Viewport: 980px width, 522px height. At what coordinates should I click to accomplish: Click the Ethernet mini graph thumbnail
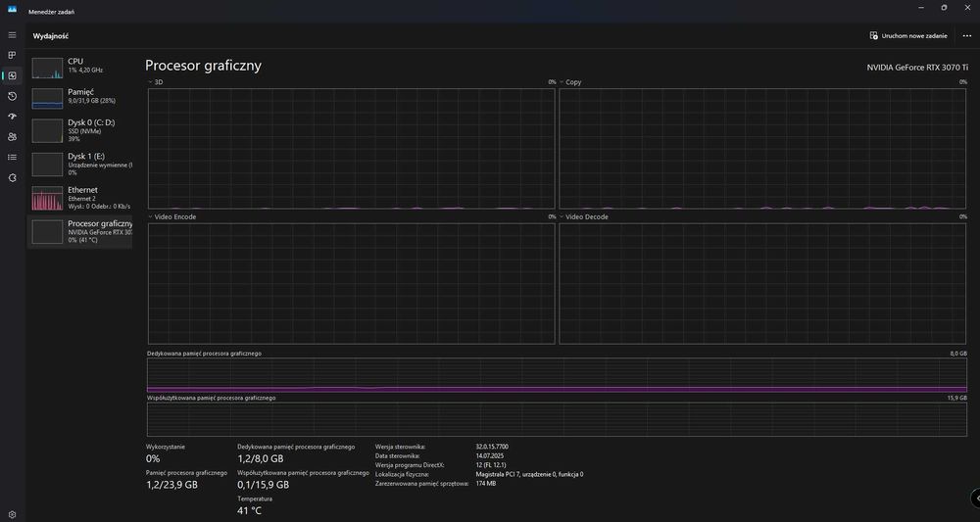[x=47, y=199]
